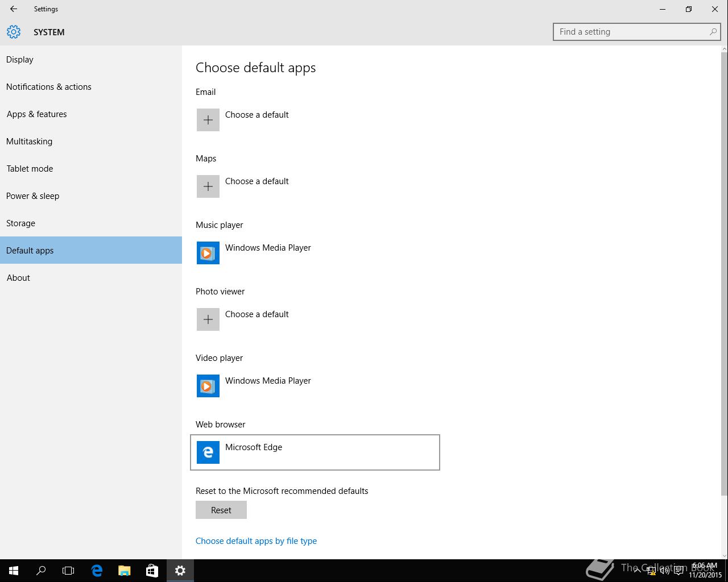Choose a default for Email
728x582 pixels.
[x=315, y=120]
